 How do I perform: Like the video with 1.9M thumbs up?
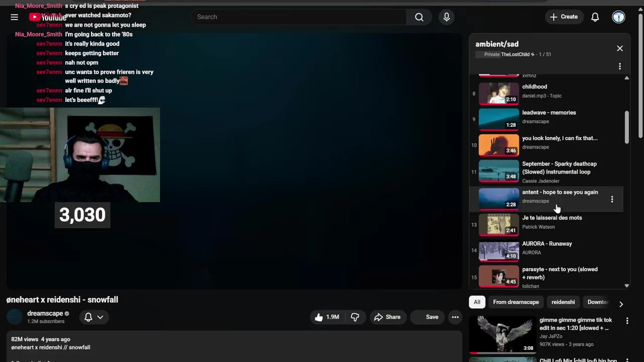point(327,317)
